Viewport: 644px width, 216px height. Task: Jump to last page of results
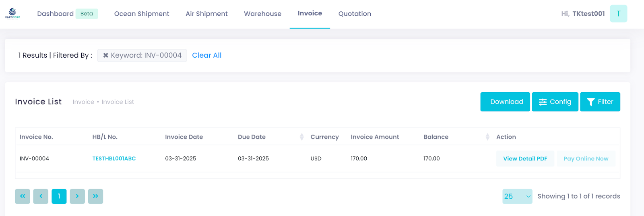[95, 196]
